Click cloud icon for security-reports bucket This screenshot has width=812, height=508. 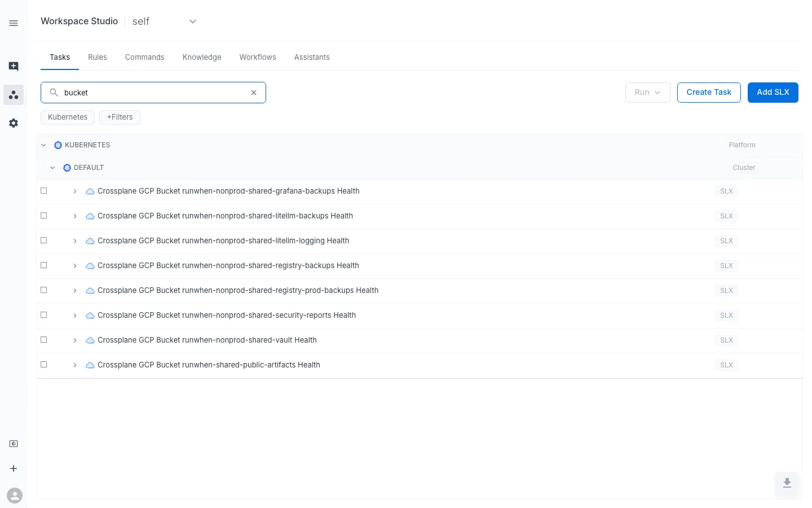90,316
